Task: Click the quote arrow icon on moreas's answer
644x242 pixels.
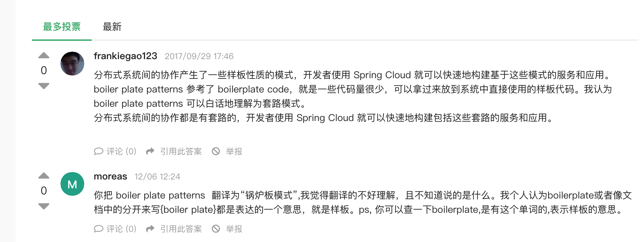Action: point(150,229)
